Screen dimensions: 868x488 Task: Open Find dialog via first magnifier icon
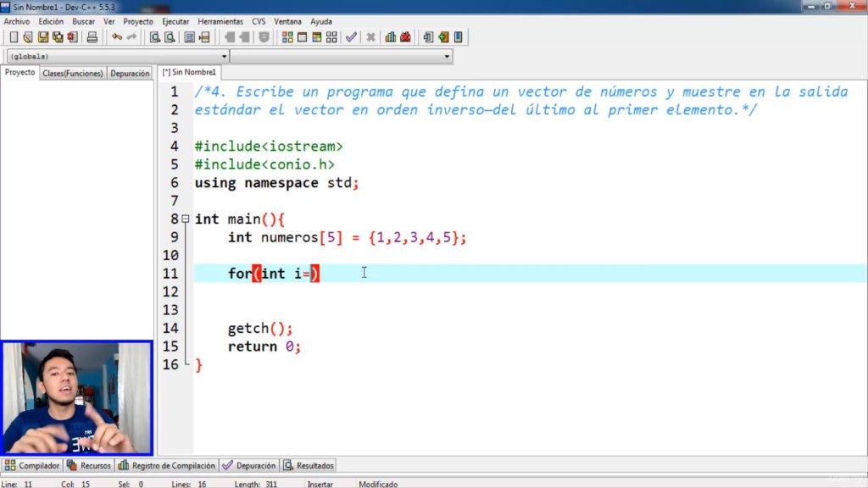tap(155, 37)
